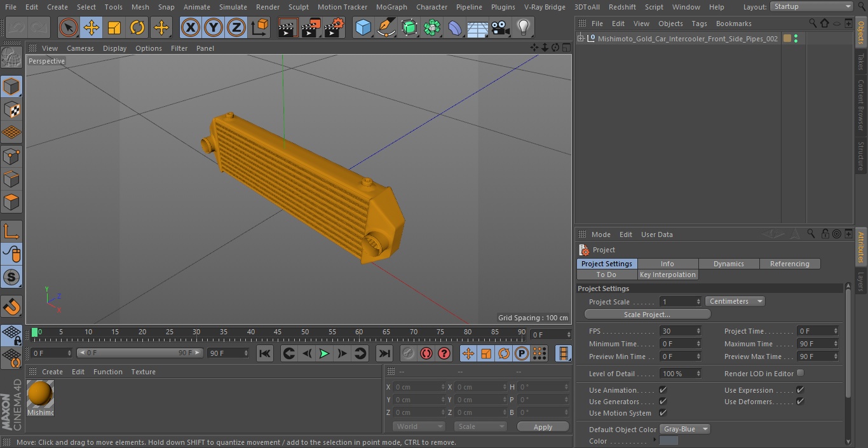Toggle Snap magnet icon in left palette
Viewport: 868px width, 448px height.
11,306
